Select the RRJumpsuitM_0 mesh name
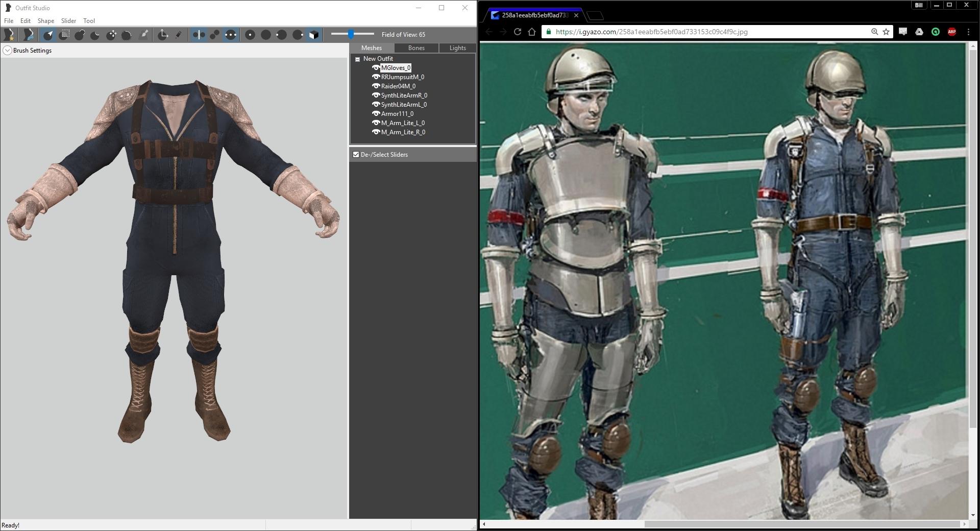The height and width of the screenshot is (531, 980). (403, 77)
